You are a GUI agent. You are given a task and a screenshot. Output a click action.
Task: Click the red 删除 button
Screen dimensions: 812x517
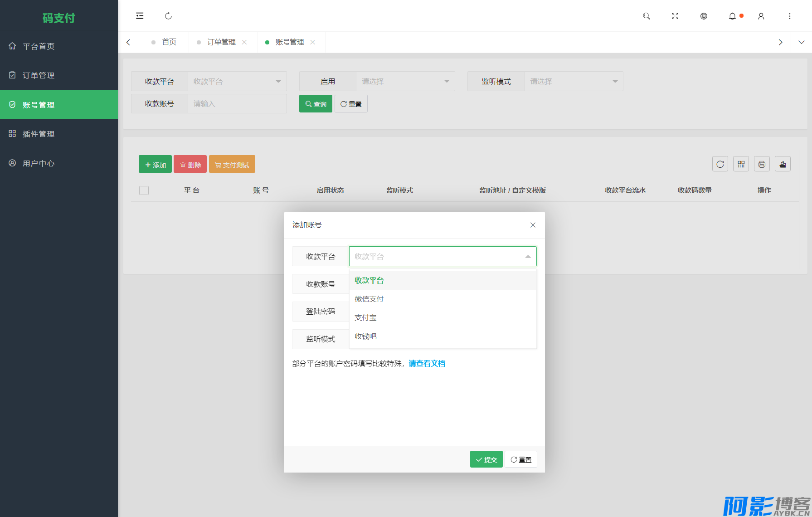(x=190, y=164)
